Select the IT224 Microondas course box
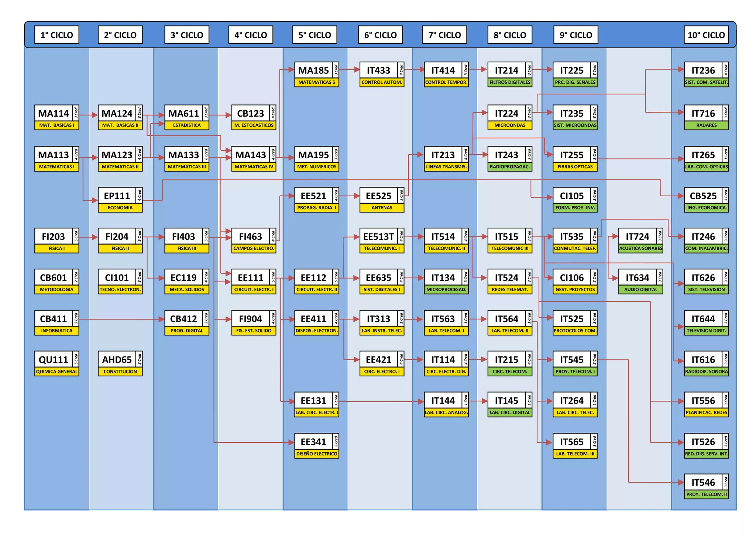The image size is (756, 535). click(x=509, y=117)
